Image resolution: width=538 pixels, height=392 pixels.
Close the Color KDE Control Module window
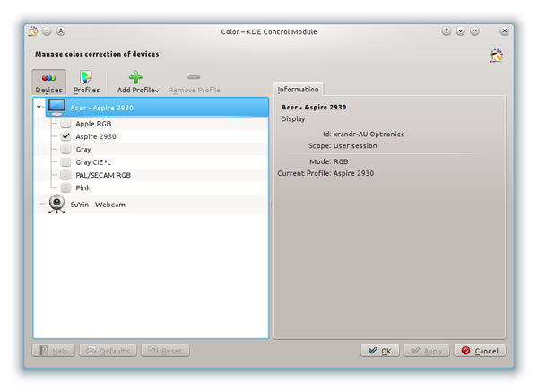504,31
